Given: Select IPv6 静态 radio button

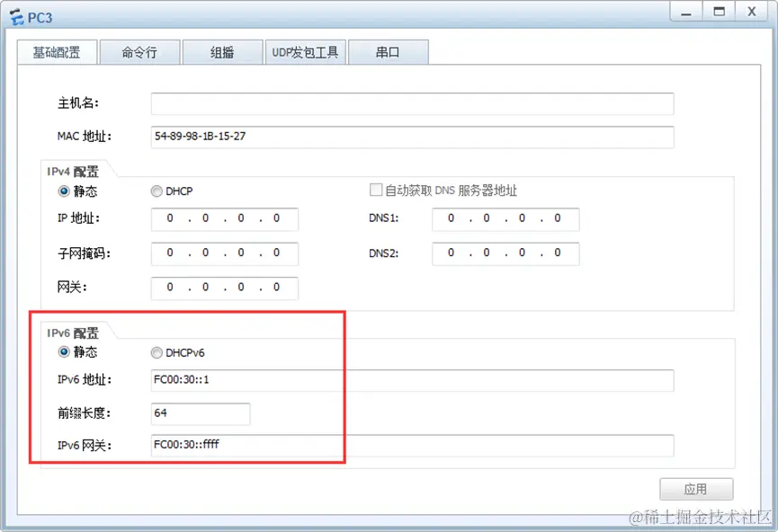Looking at the screenshot, I should pyautogui.click(x=64, y=352).
